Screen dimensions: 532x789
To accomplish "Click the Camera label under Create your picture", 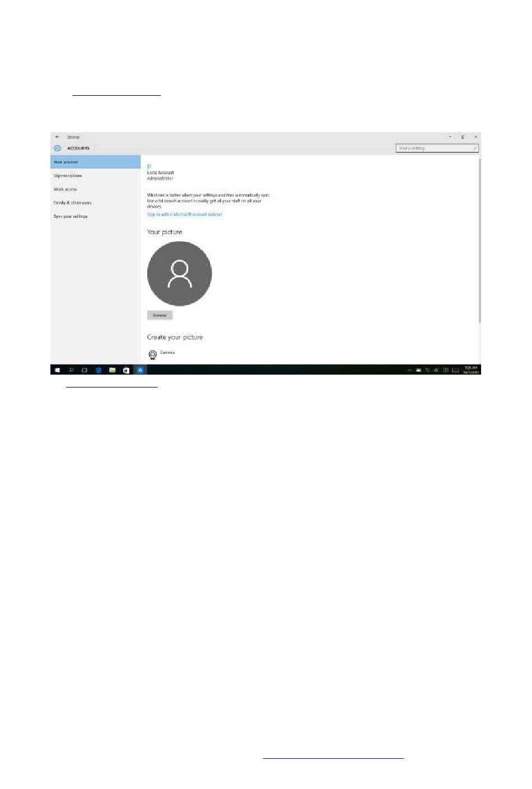I will tap(167, 353).
